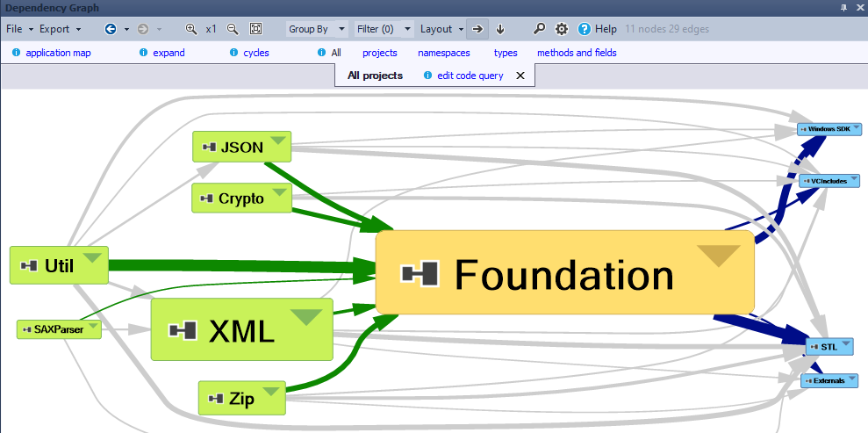Click the application map link
Image resolution: width=868 pixels, height=433 pixels.
click(58, 54)
